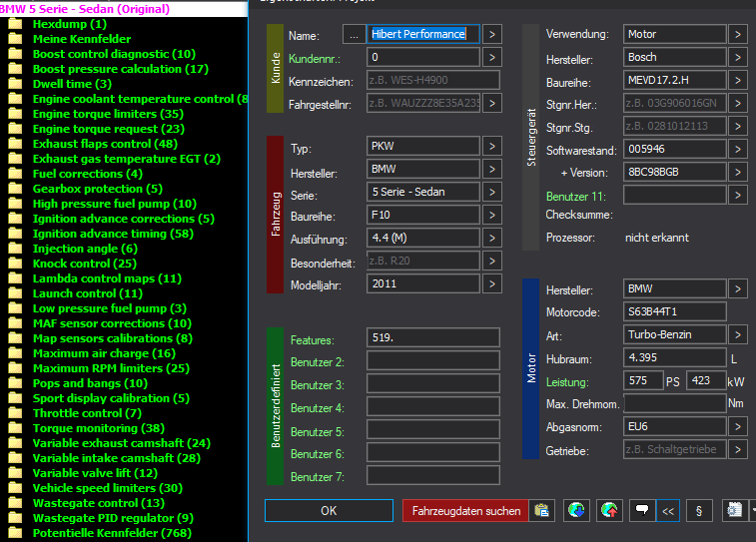The image size is (756, 542).
Task: Open the Getriebe selection arrow
Action: (738, 449)
